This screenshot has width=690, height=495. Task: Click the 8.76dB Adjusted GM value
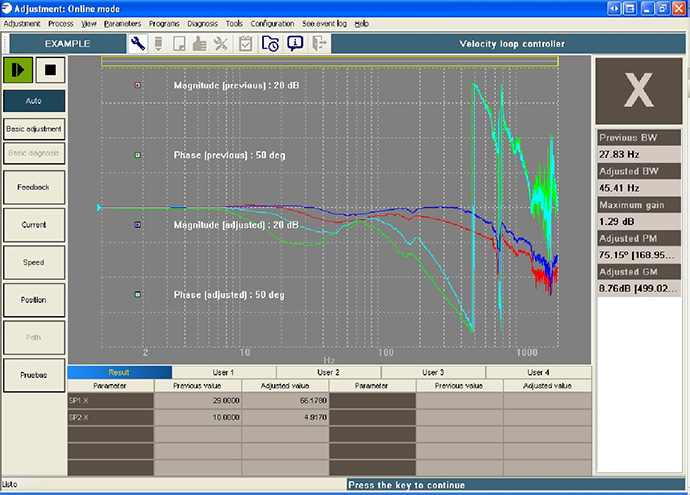pos(639,289)
